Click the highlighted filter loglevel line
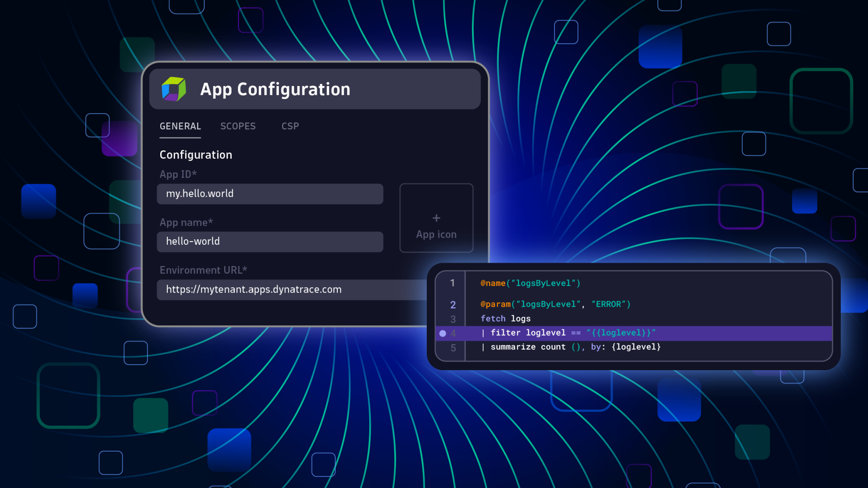868x488 pixels. (568, 333)
